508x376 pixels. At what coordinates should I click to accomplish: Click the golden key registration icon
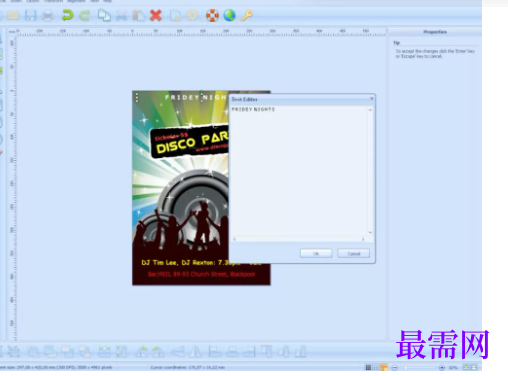pos(247,15)
